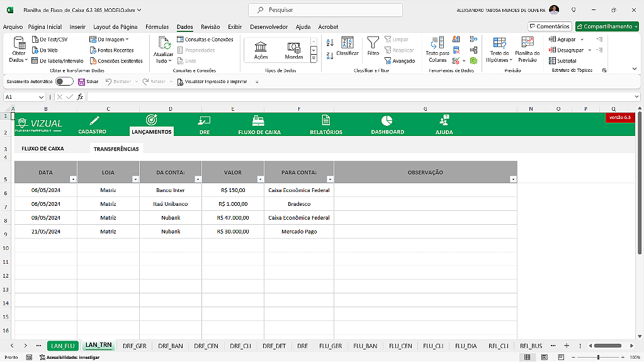Switch to the DRE_GER sheet tab
Screen dimensions: 644x362
[x=135, y=346]
